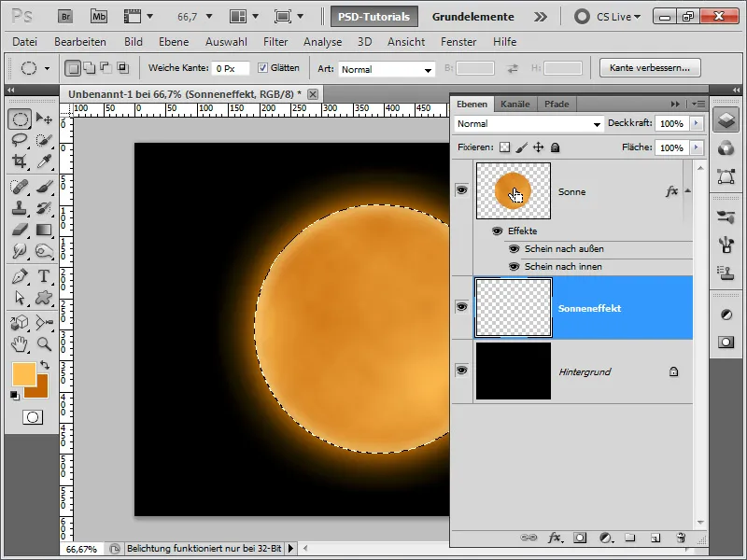Select the Sponge tool
Screen dimensions: 747x560
44,251
